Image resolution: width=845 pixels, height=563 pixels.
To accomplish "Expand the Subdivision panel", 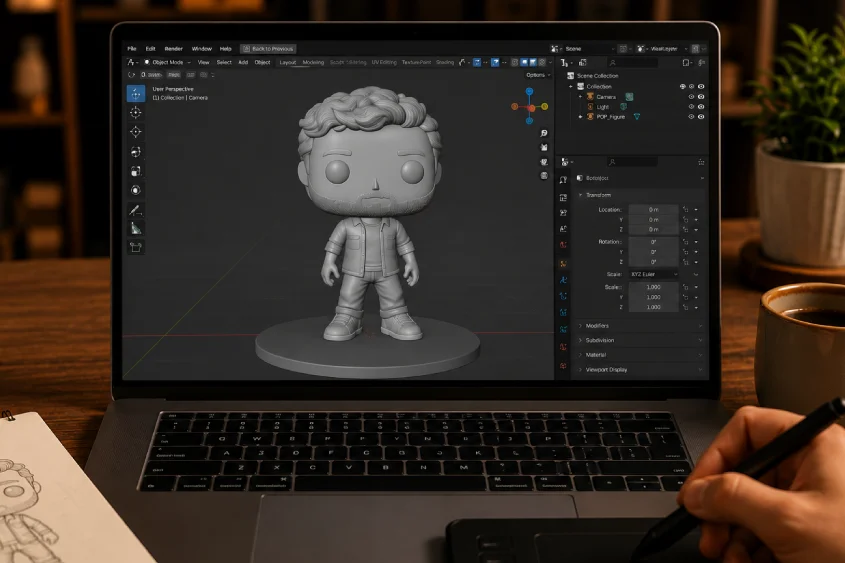I will pyautogui.click(x=640, y=340).
